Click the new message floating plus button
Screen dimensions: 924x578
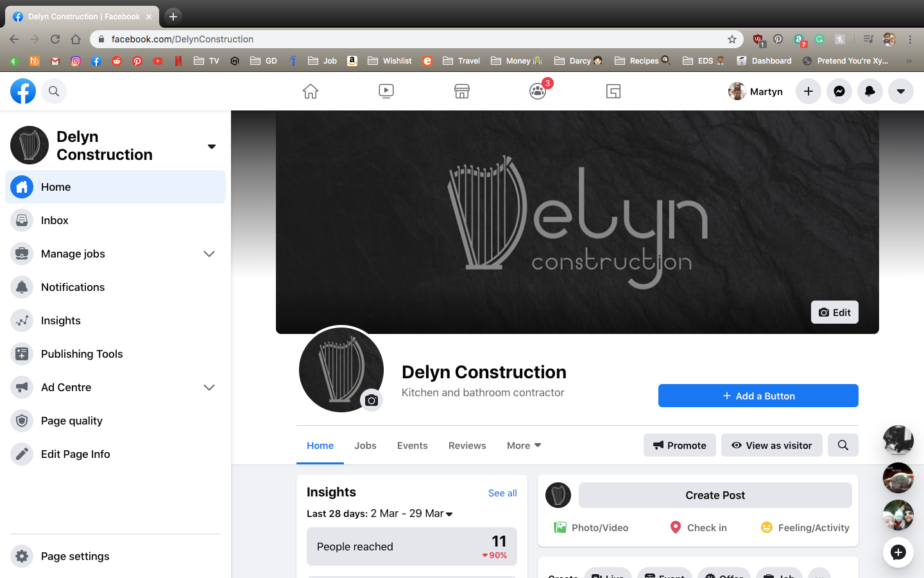pyautogui.click(x=898, y=552)
